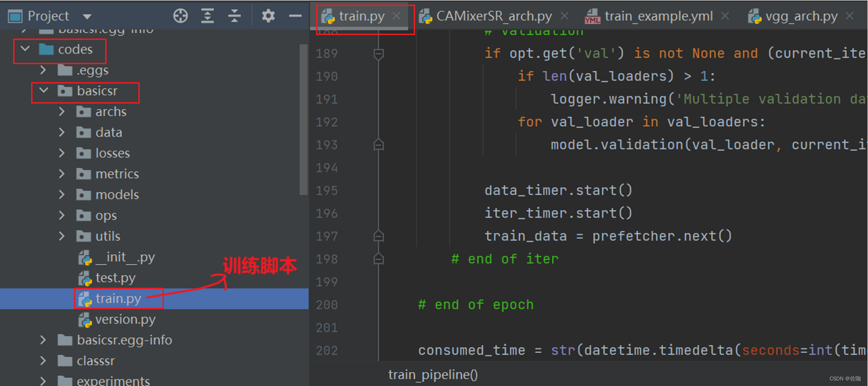Click the '# end of epoch' comment
The image size is (868, 386).
[x=476, y=305]
